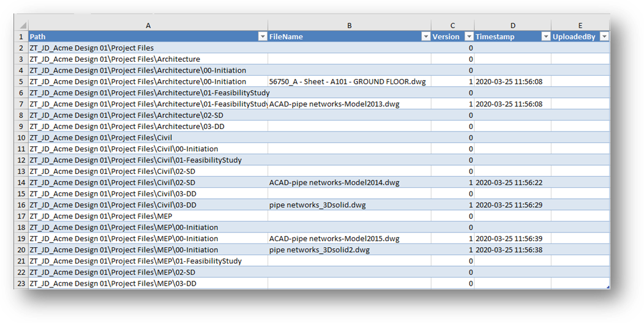Select column B header

349,26
